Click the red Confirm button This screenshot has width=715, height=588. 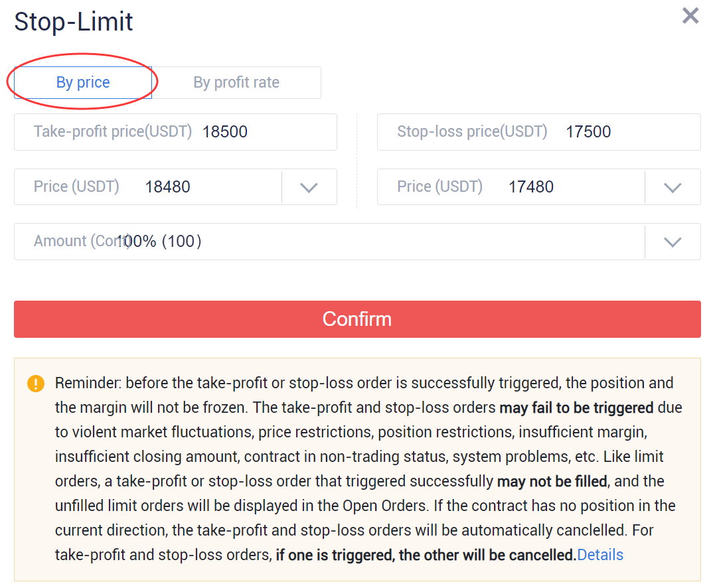click(x=357, y=319)
